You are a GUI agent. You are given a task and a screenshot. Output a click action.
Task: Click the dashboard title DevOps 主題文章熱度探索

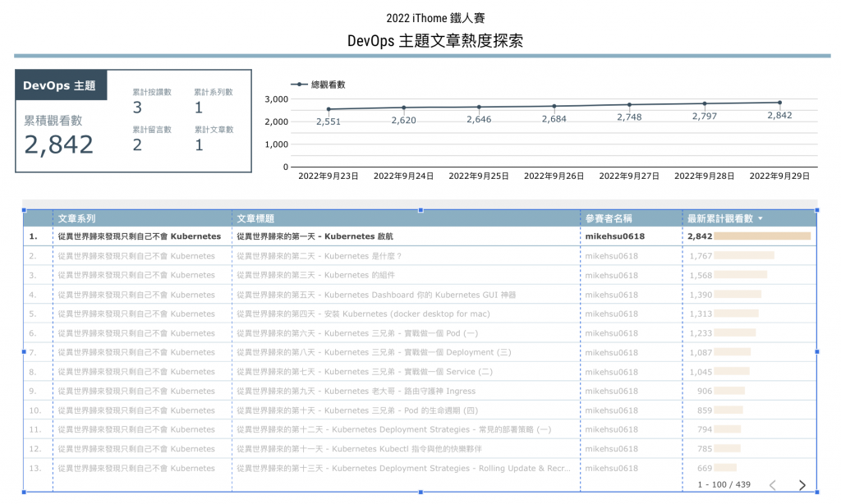(435, 41)
